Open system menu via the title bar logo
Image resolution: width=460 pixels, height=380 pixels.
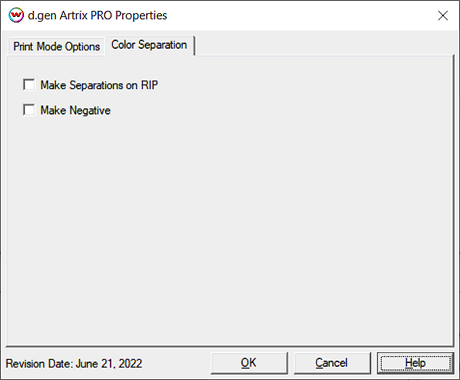[x=16, y=15]
